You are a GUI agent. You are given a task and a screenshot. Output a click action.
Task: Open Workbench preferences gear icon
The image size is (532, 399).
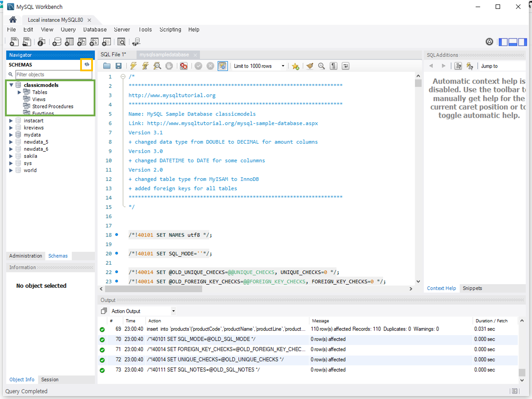(489, 42)
